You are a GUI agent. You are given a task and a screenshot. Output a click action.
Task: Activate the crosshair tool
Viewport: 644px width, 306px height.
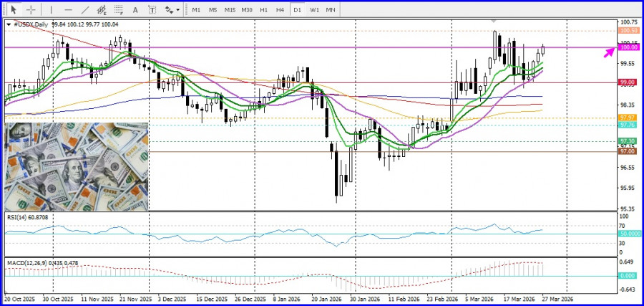tap(31, 10)
